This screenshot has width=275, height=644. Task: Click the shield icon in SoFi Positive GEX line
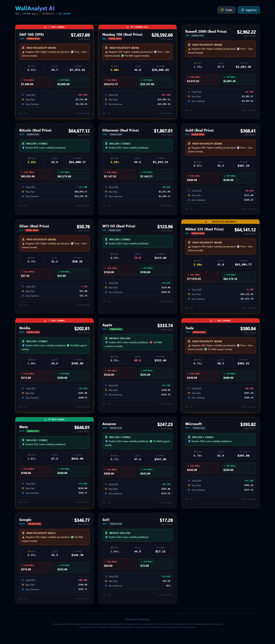click(x=106, y=537)
